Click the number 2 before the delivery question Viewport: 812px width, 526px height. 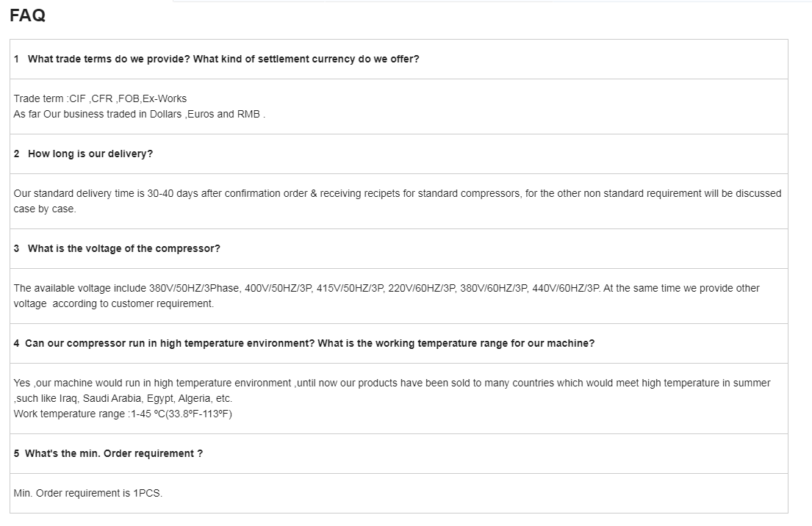(x=17, y=154)
